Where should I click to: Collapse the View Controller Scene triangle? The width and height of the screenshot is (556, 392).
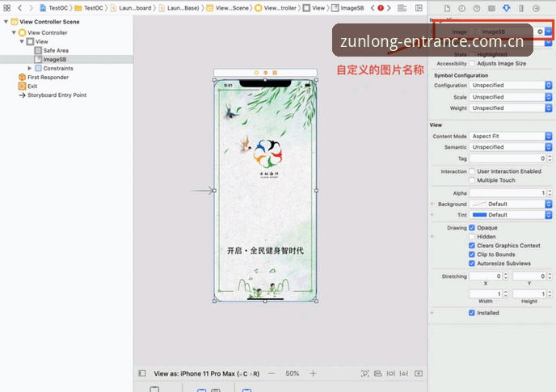(6, 22)
